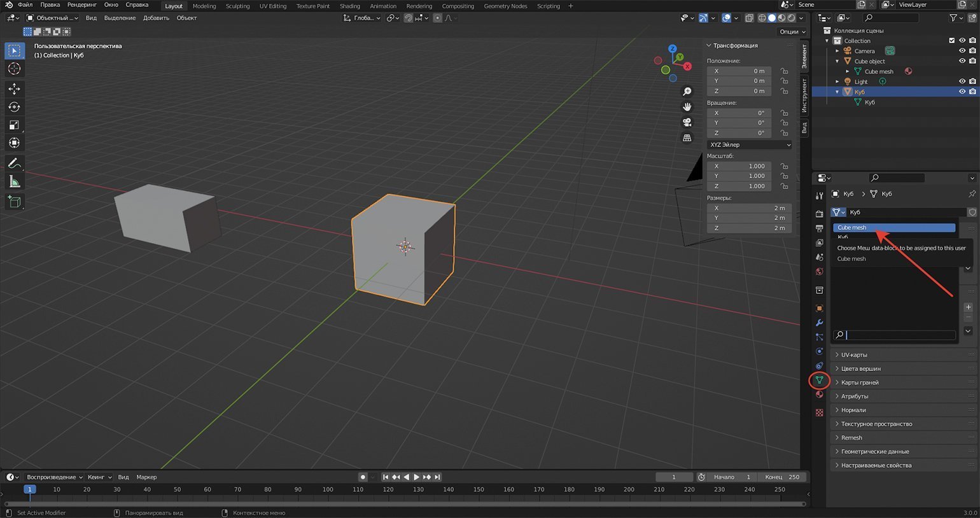Choose the Select Box tool

pos(14,50)
